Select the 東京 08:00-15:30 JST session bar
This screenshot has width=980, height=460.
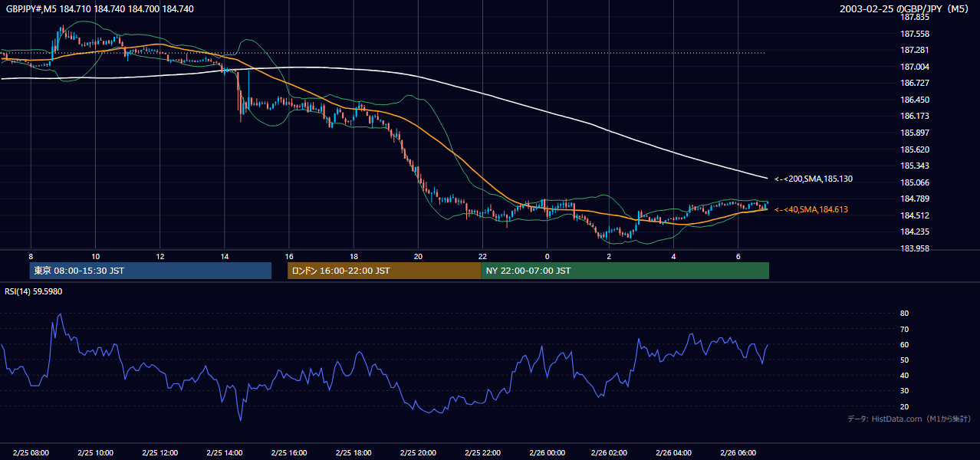point(150,271)
